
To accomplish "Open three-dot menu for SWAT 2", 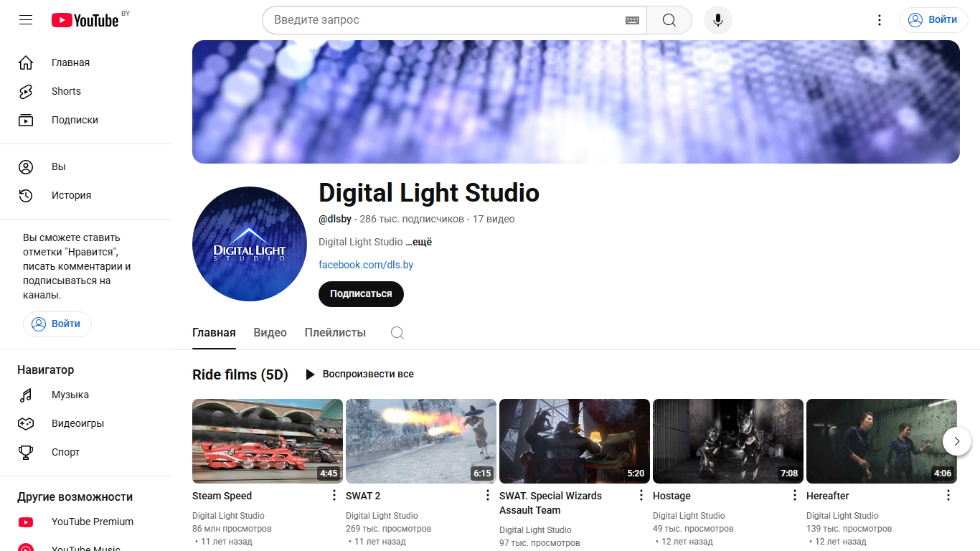I will coord(488,495).
